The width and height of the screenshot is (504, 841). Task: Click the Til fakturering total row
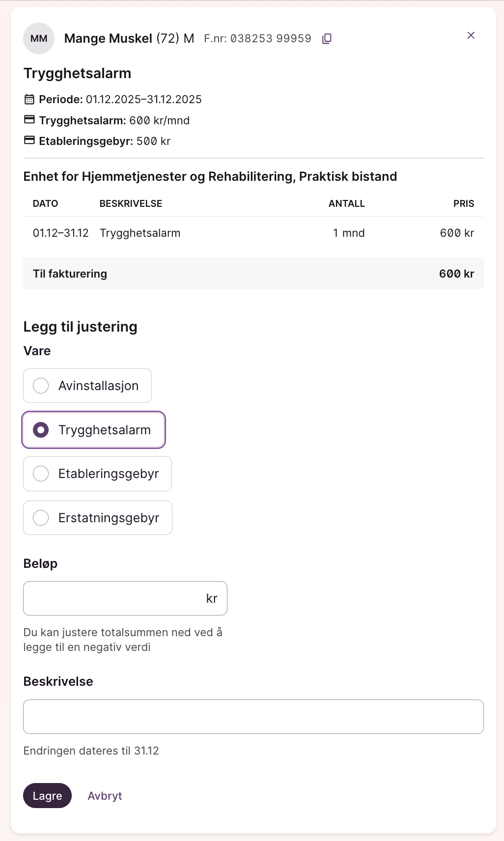pos(253,274)
